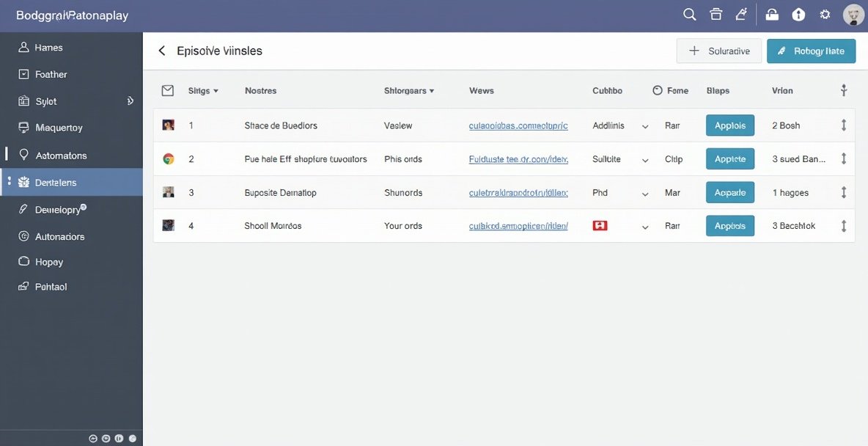
Task: Click the Appiois button in row 1
Action: tap(729, 125)
